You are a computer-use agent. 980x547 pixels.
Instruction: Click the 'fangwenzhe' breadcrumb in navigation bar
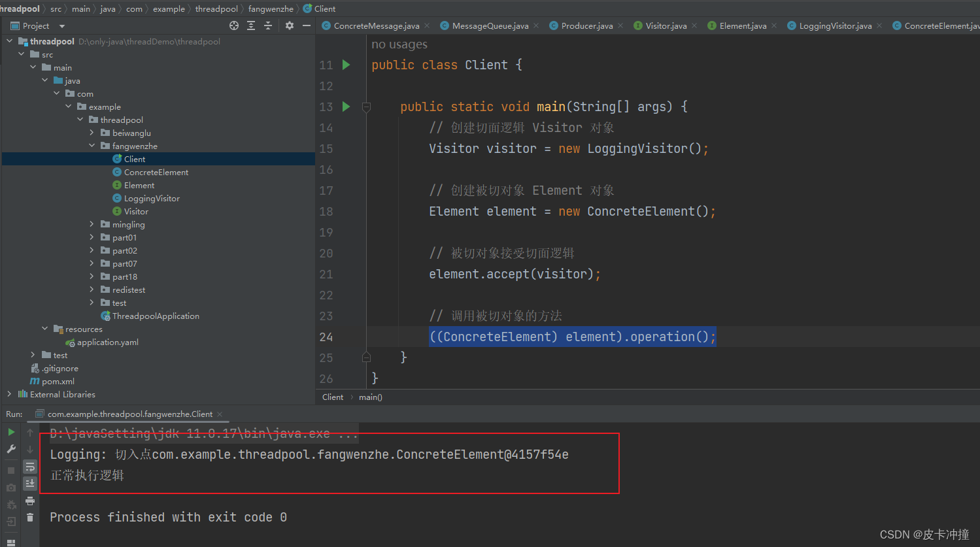point(271,8)
